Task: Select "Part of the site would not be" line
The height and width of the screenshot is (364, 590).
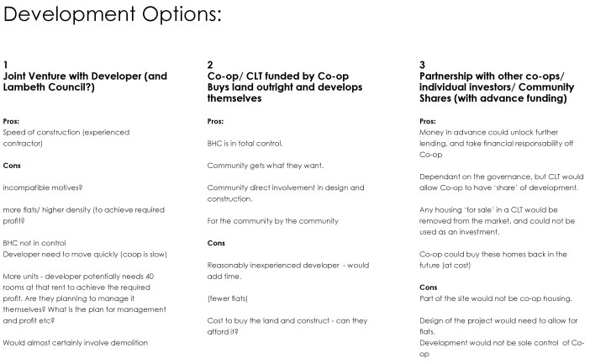Action: tap(490, 298)
